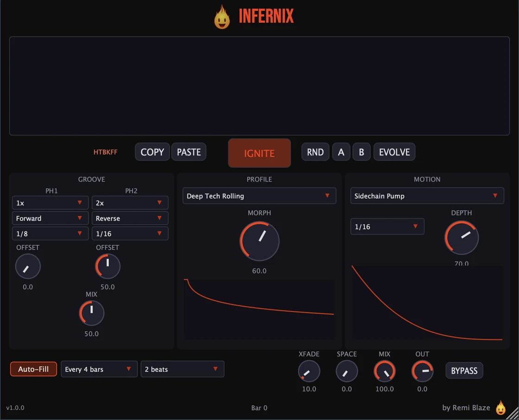This screenshot has width=519, height=420.
Task: Open the PH2 2x rate dropdown
Action: coord(130,203)
